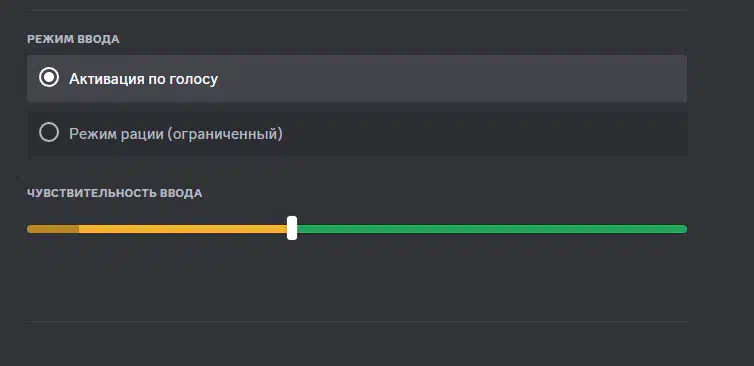The width and height of the screenshot is (754, 366).
Task: Click the word 'голосу' in first option
Action: pyautogui.click(x=193, y=79)
